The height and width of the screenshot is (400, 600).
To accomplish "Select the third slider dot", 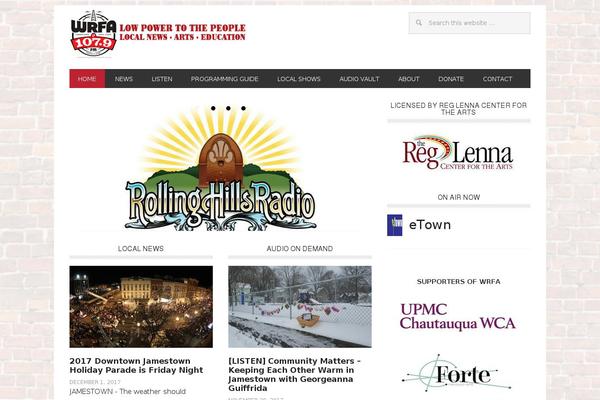I will [243, 108].
